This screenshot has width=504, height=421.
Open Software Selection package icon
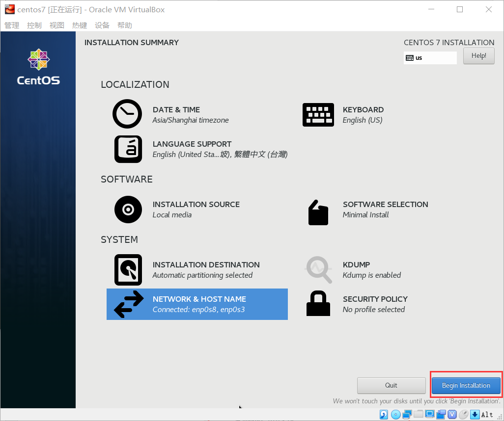[x=318, y=212]
